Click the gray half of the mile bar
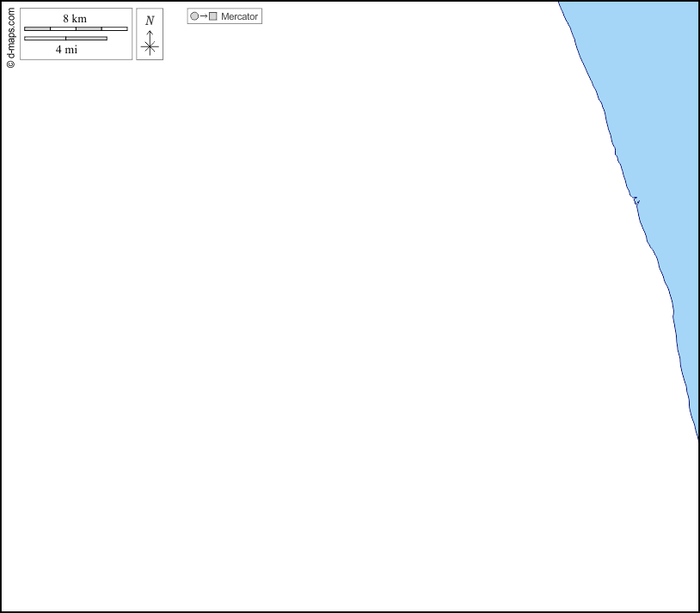Image resolution: width=700 pixels, height=613 pixels. click(86, 38)
